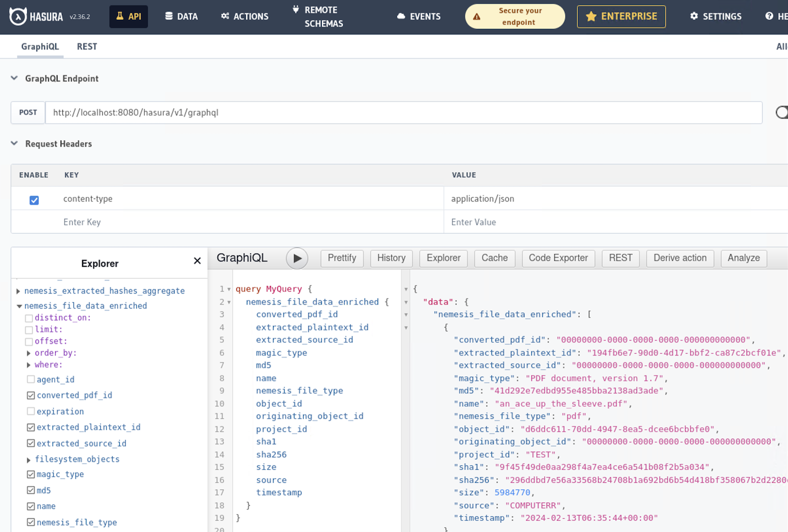The image size is (788, 532).
Task: Click 'sha256' in the query editor
Action: 271,454
